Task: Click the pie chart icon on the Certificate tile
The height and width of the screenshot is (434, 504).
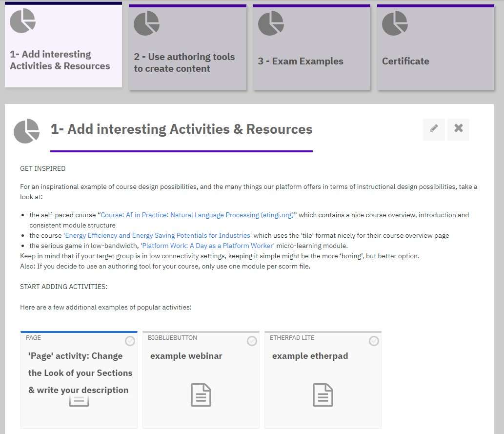Action: click(395, 23)
